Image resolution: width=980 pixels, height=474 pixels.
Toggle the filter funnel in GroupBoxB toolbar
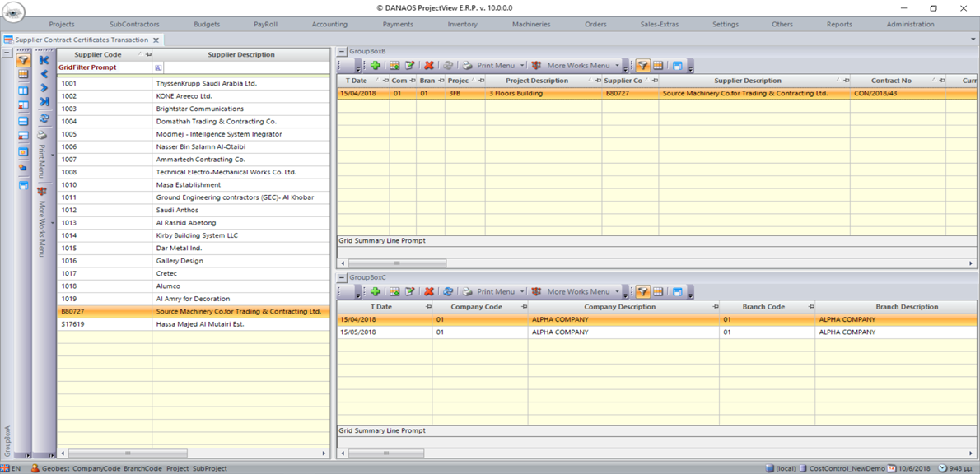point(643,65)
